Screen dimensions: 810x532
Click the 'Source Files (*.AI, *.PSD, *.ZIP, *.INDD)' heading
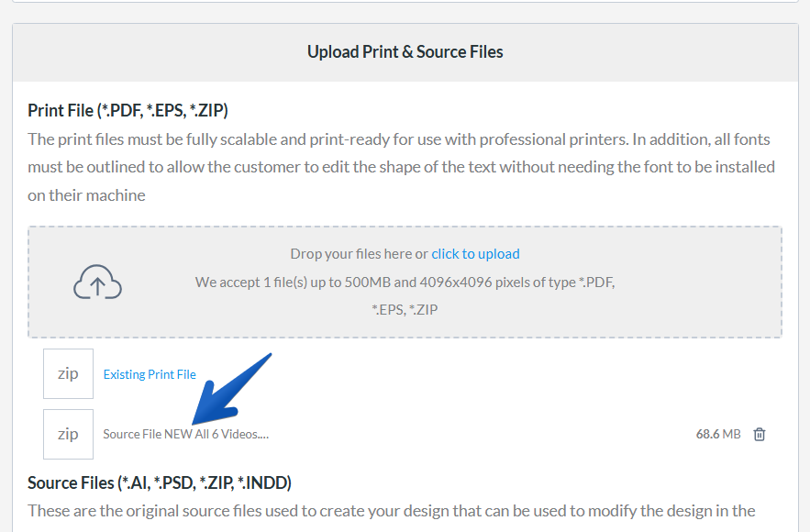pos(160,483)
